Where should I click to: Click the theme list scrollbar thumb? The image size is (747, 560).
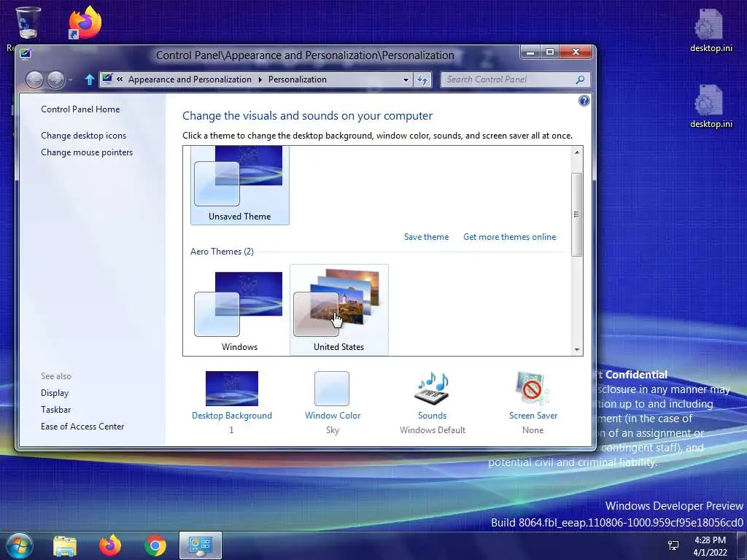(x=577, y=214)
